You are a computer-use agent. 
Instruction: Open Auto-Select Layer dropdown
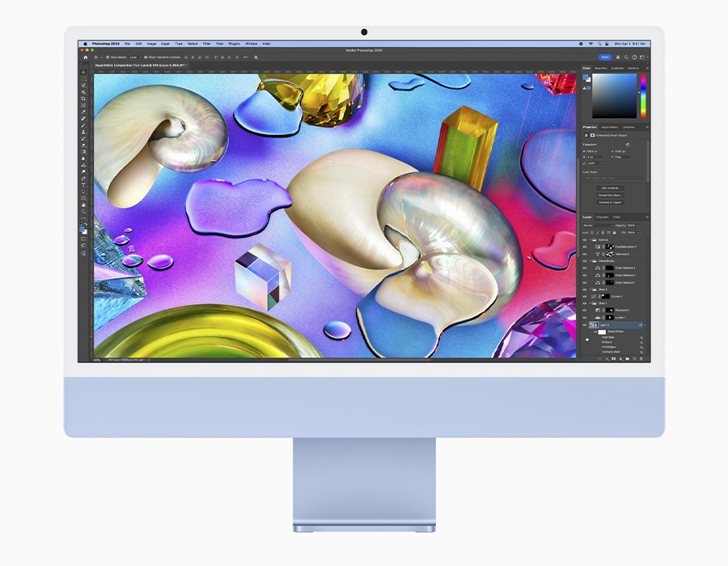pos(134,57)
